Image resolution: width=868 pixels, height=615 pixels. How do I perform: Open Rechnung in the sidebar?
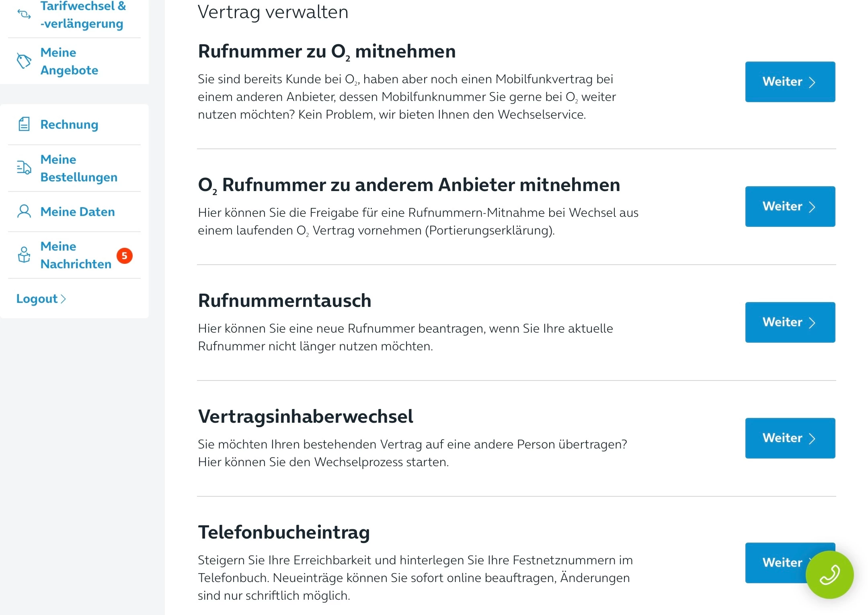coord(69,125)
